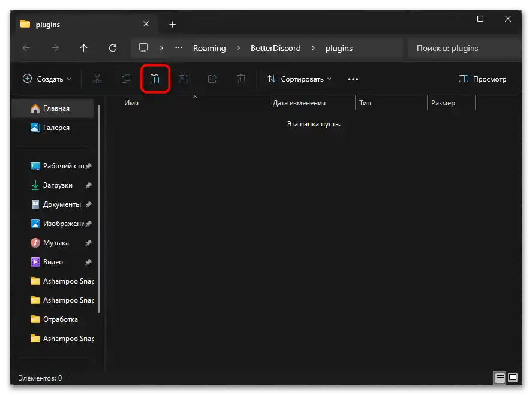Viewport: 532px width, 395px height.
Task: Click the Delete trash can icon
Action: click(x=241, y=79)
